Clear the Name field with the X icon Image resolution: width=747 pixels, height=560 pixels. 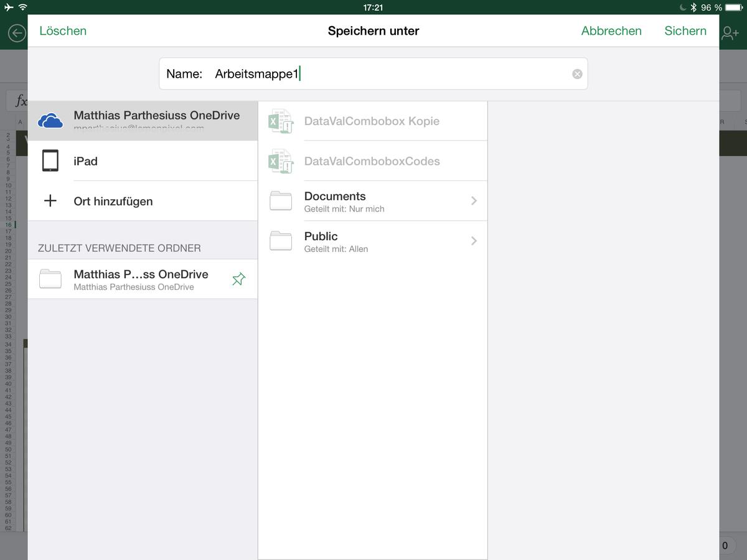[x=577, y=74]
